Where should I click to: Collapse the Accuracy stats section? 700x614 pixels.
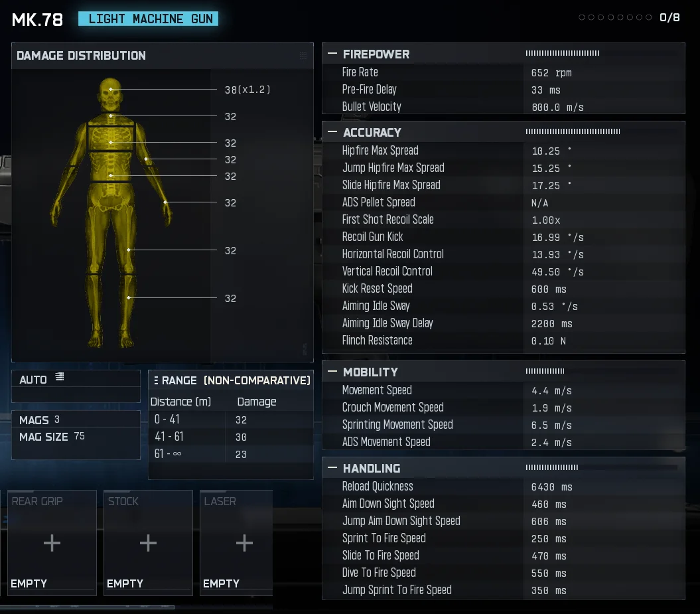pos(332,132)
